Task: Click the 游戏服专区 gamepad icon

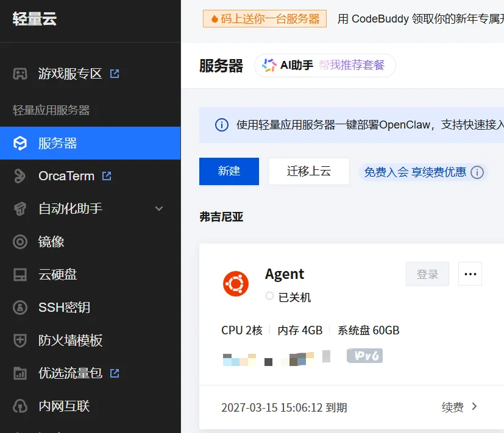Action: point(20,74)
